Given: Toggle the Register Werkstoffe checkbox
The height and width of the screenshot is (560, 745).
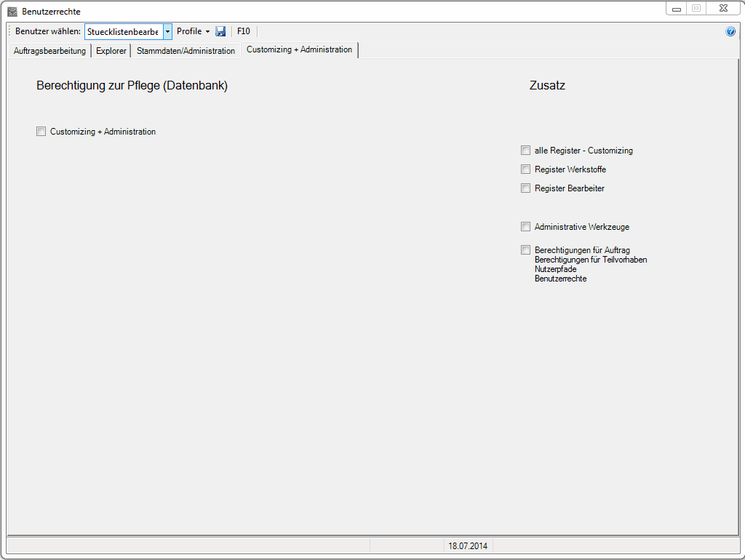Looking at the screenshot, I should pos(526,169).
